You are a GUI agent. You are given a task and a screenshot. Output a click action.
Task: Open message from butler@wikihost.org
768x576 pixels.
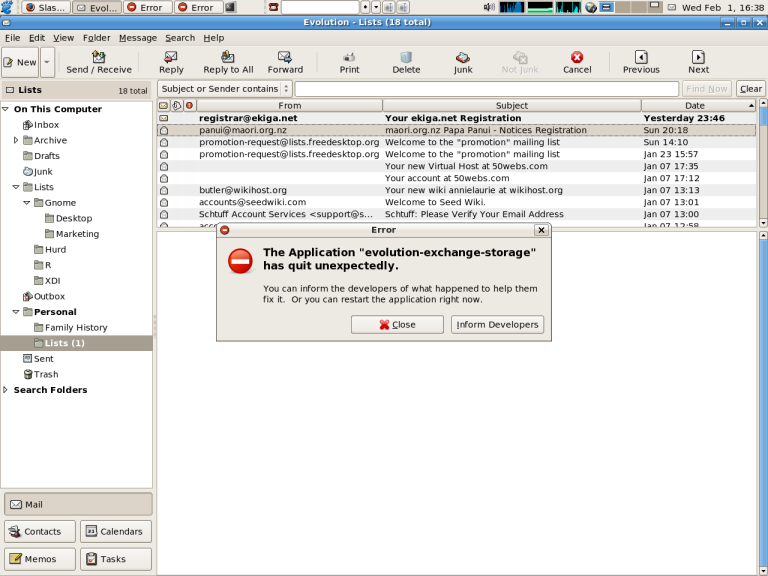[x=456, y=190]
